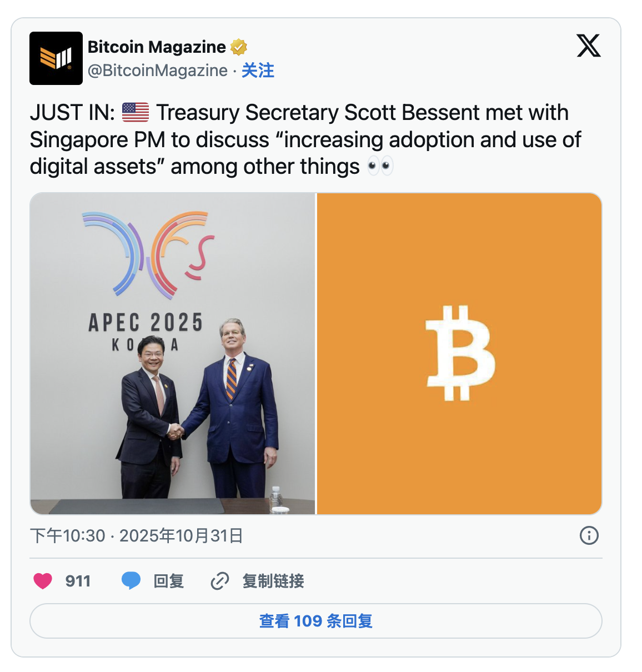Open the APEC 2025 handshake photo
The image size is (642, 672).
coord(173,353)
